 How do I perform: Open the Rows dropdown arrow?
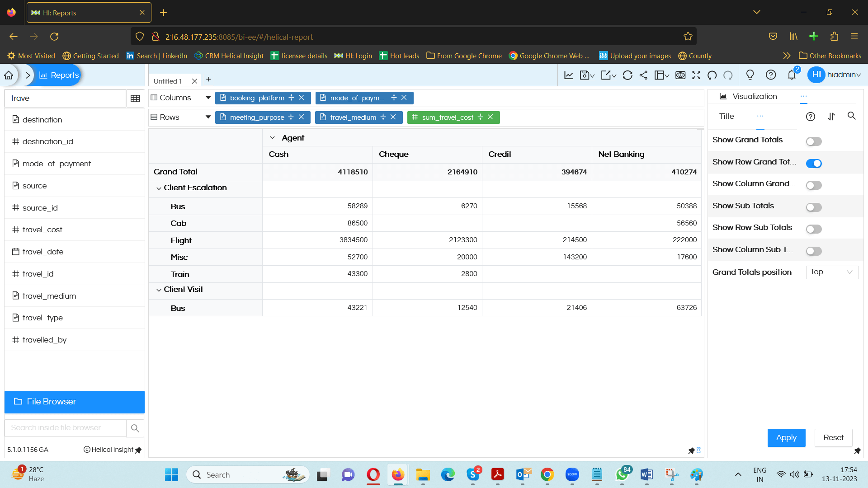pyautogui.click(x=208, y=117)
